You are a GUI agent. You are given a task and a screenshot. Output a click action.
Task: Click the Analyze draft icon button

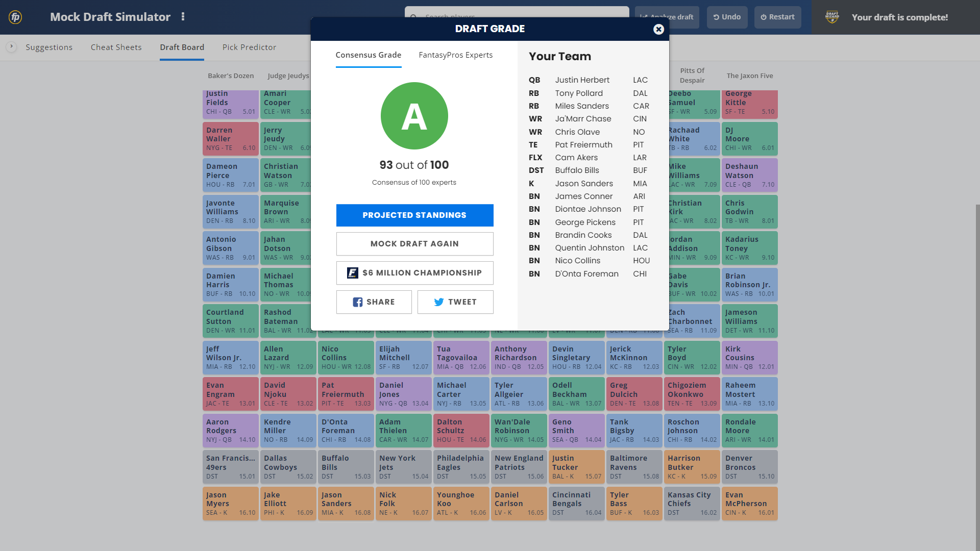pyautogui.click(x=667, y=17)
